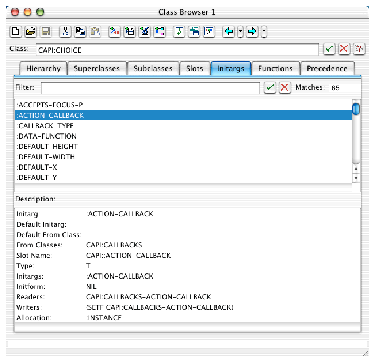Select :DEFAULT-HEIGHT in the list
The image size is (377, 364).
point(183,146)
